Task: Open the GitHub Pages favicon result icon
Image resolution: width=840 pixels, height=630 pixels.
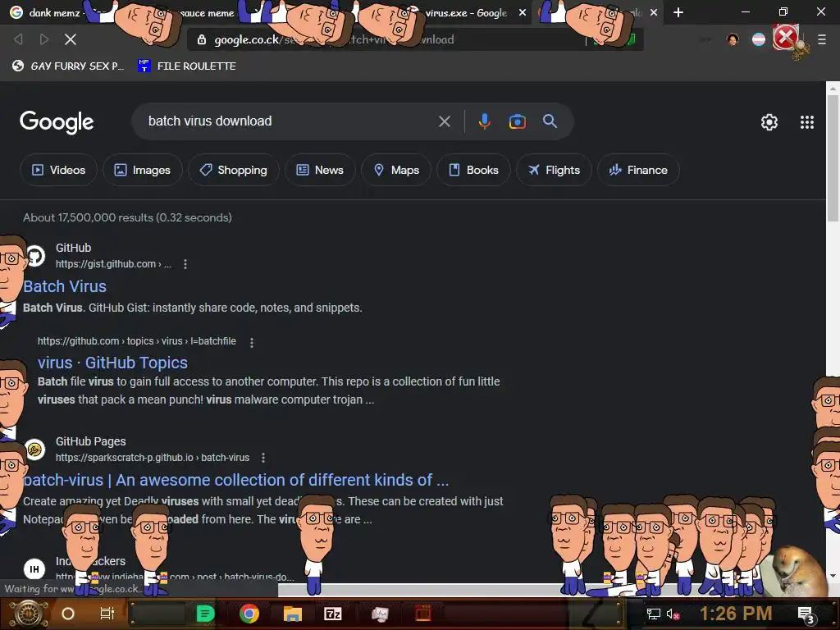Action: pos(34,450)
